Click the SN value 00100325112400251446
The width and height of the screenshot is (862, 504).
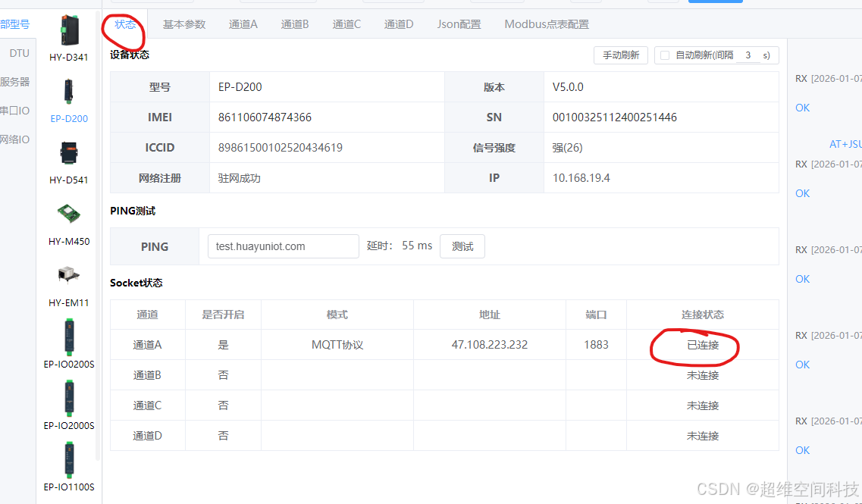click(x=615, y=117)
